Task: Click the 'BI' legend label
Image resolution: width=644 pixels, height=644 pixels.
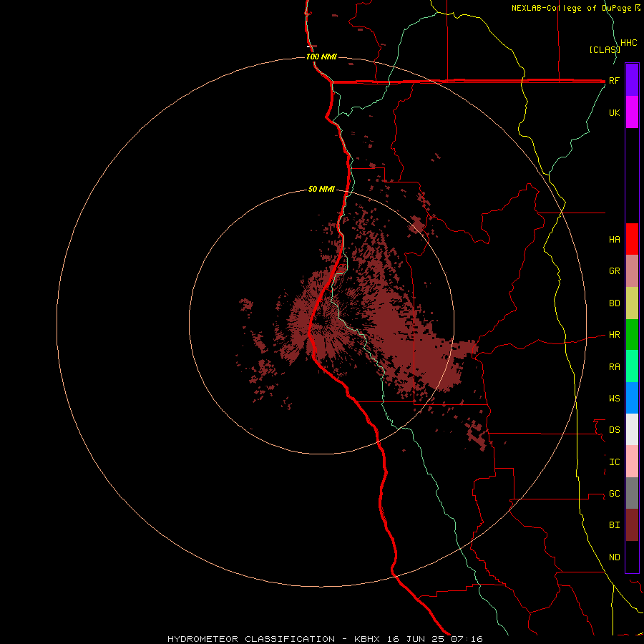Action: [614, 525]
